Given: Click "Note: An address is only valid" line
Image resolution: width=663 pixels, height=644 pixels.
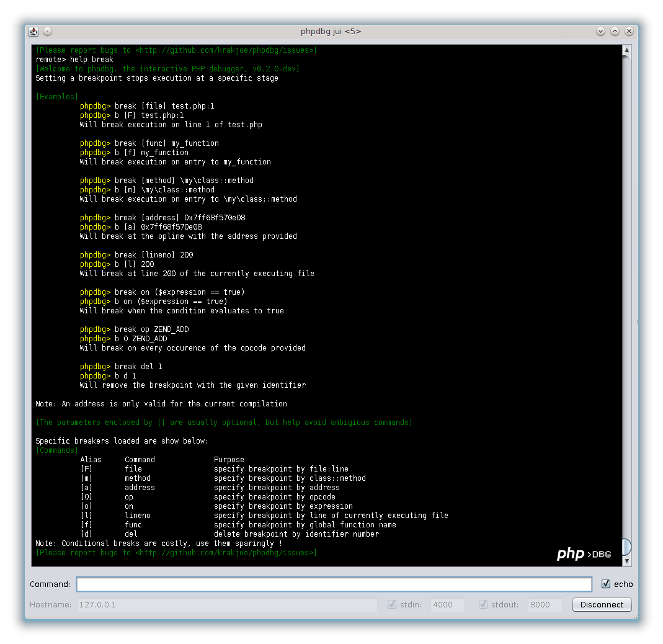Looking at the screenshot, I should [x=161, y=404].
